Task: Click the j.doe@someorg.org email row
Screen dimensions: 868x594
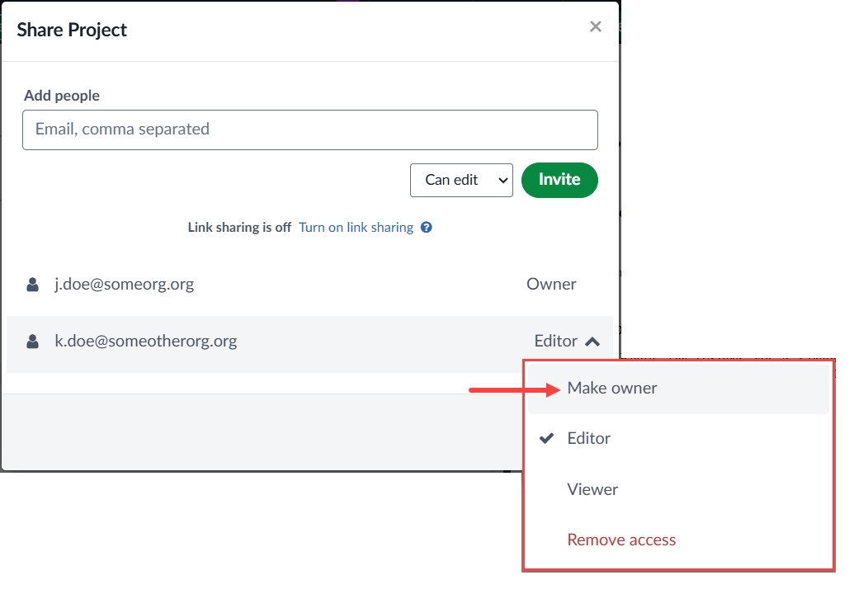Action: [x=124, y=285]
